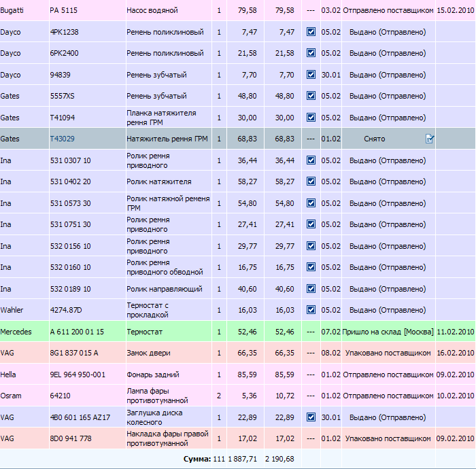Click 'Планка натяжителя ремня ГРМ' description
This screenshot has width=476, height=469.
click(x=161, y=118)
